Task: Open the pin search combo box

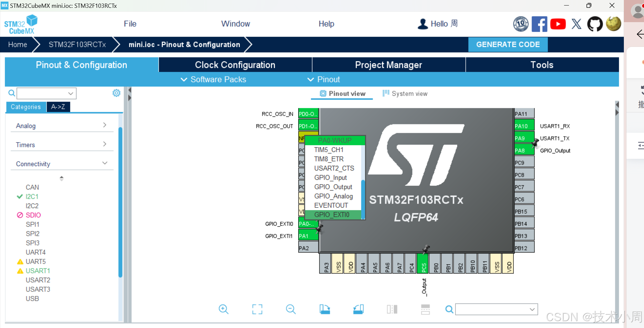Action: (x=496, y=309)
